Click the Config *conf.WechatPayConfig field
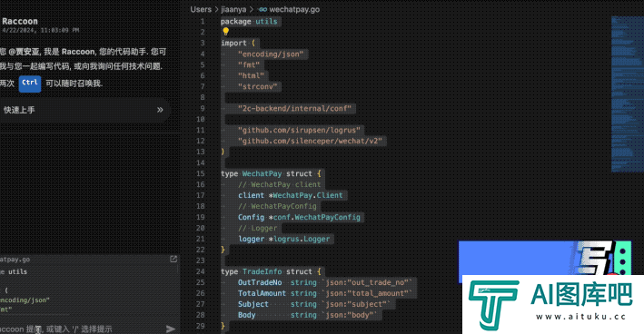 (299, 217)
